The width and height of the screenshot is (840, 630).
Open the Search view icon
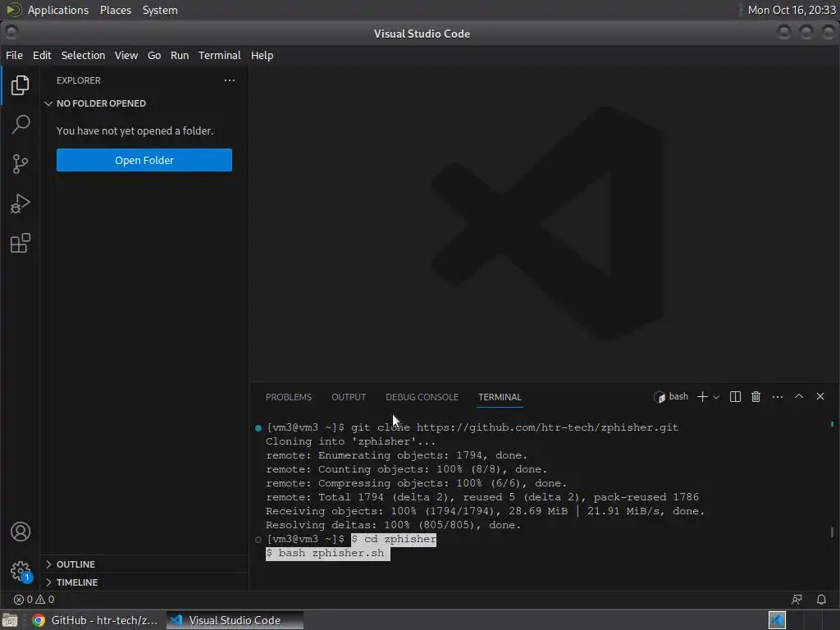[20, 125]
